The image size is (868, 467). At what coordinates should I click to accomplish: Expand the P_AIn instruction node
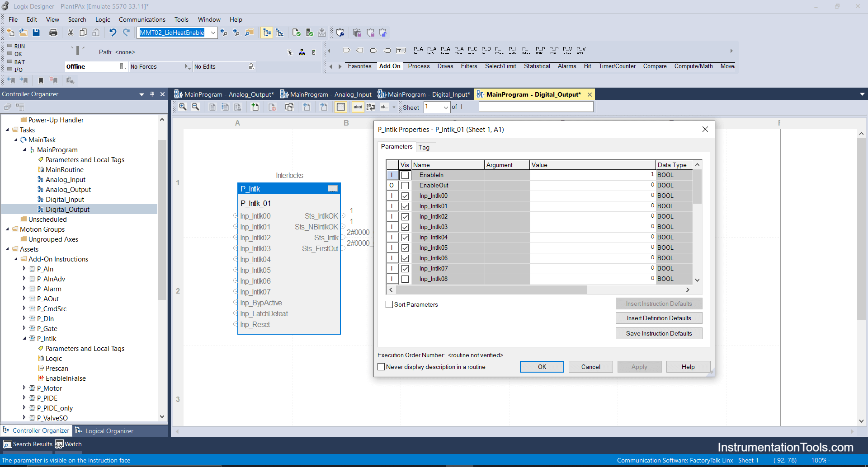[24, 269]
